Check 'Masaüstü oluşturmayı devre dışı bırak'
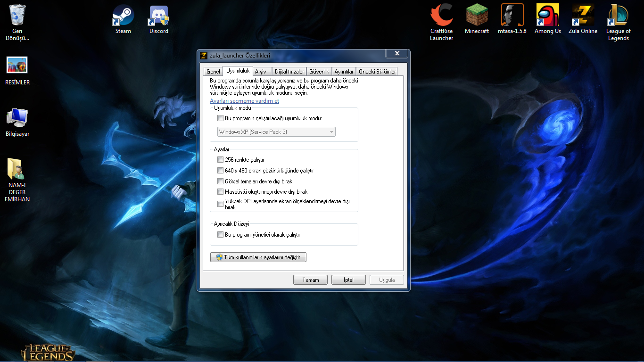 point(220,192)
